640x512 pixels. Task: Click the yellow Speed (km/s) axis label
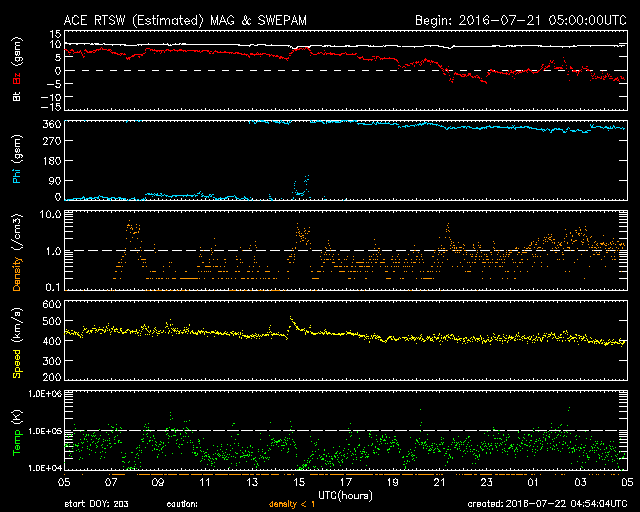point(16,340)
